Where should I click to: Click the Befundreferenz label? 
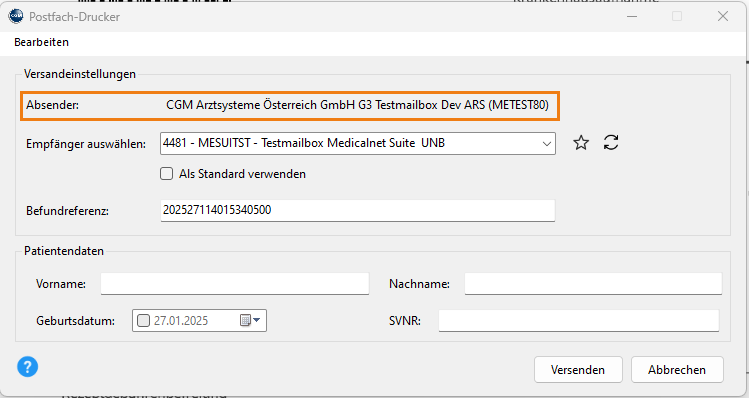67,211
